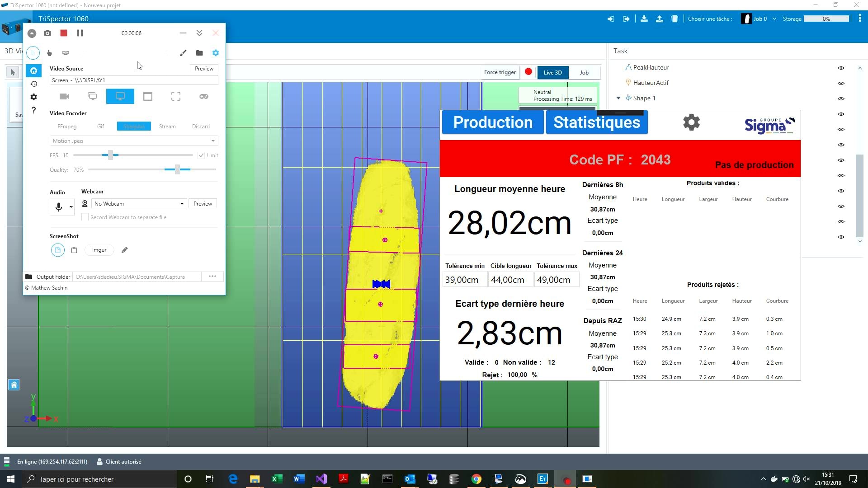Viewport: 868px width, 488px height.
Task: Select region video source
Action: tap(176, 96)
